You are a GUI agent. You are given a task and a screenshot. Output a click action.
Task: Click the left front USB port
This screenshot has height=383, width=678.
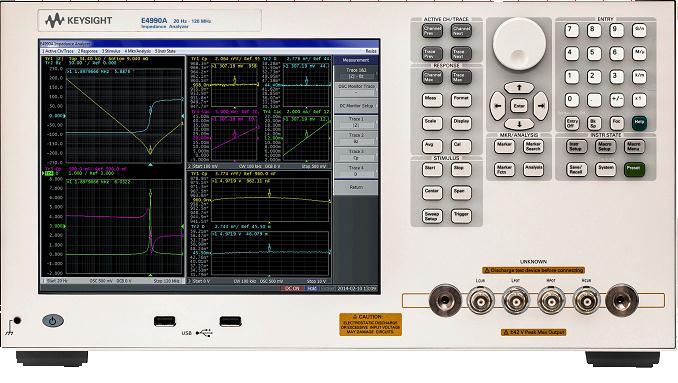tap(165, 321)
